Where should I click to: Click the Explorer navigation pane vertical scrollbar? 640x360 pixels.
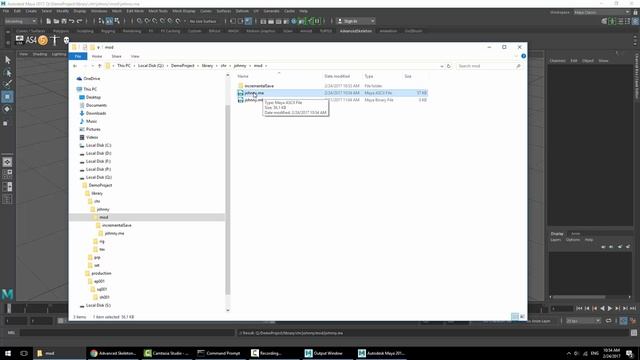pyautogui.click(x=228, y=200)
